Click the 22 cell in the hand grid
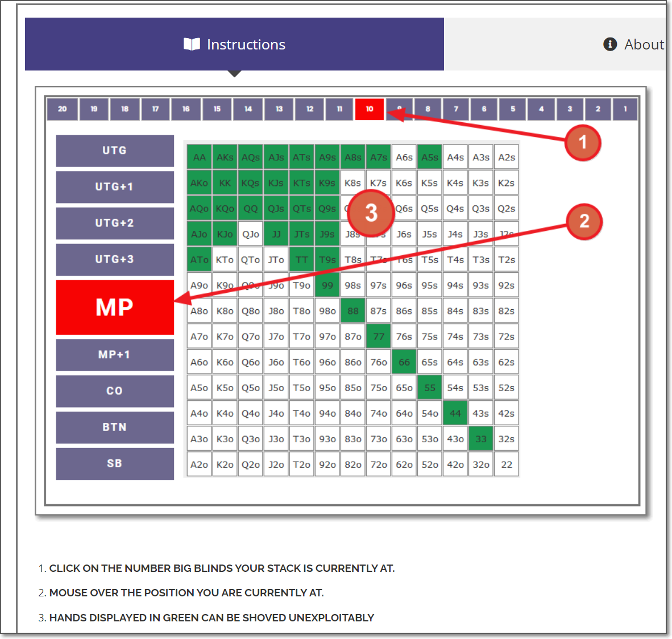The image size is (672, 639). (506, 464)
